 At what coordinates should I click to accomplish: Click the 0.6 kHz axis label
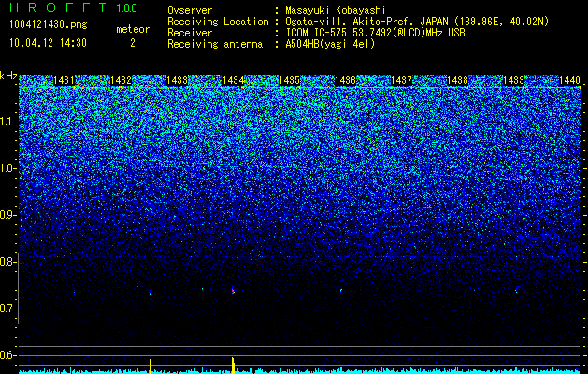click(8, 355)
